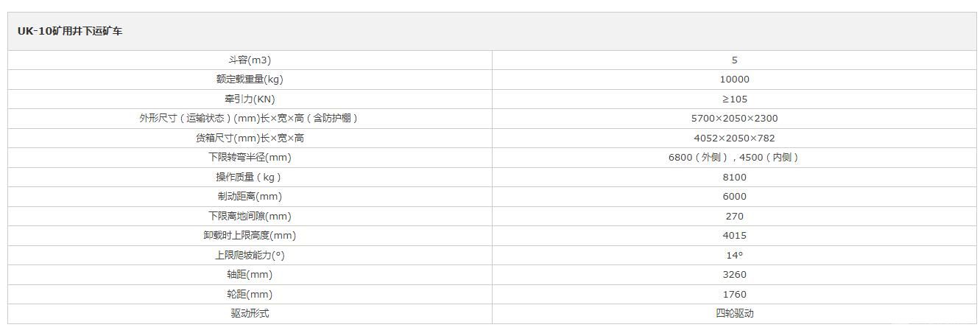Click the 牵引力(KN) row label

pyautogui.click(x=250, y=99)
